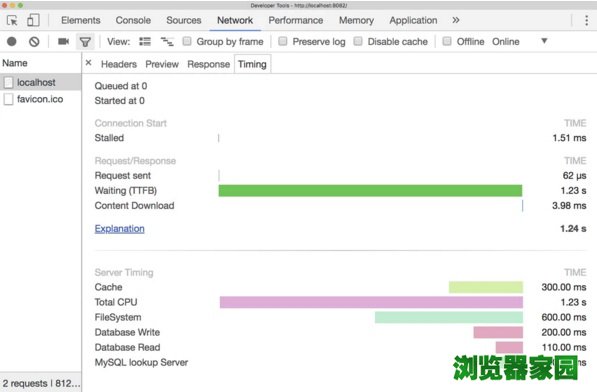This screenshot has height=392, width=597.
Task: Select the favicon.ico request
Action: pos(40,99)
